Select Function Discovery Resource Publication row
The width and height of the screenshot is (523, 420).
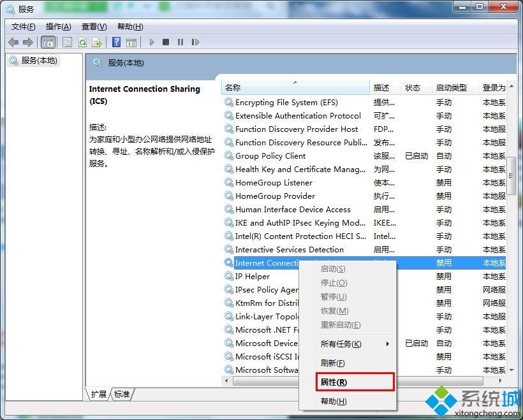coord(365,142)
